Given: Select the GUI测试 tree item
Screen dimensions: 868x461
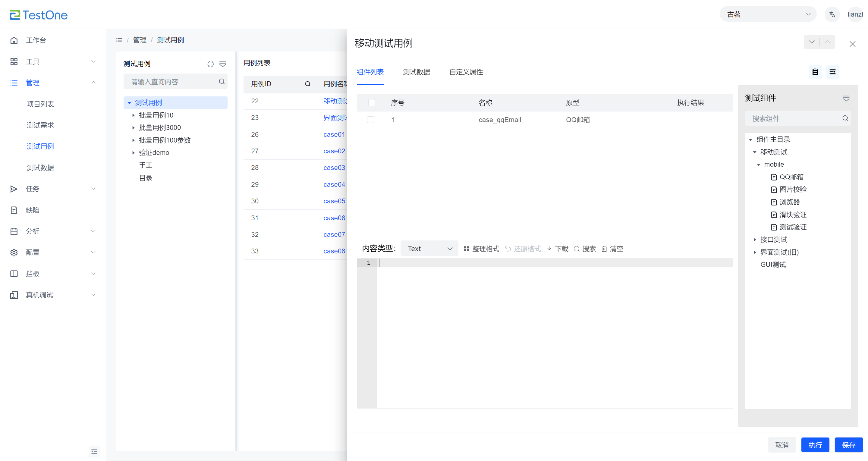Looking at the screenshot, I should click(773, 265).
